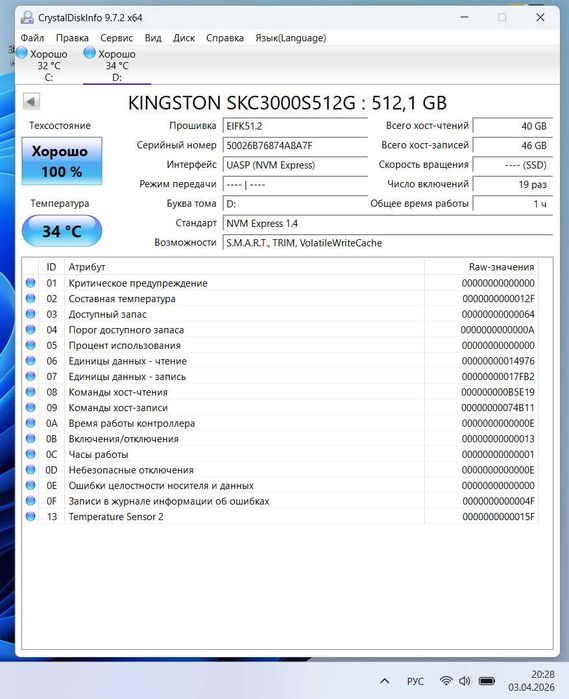Click the CrystalDiskInfo title bar icon

click(27, 17)
